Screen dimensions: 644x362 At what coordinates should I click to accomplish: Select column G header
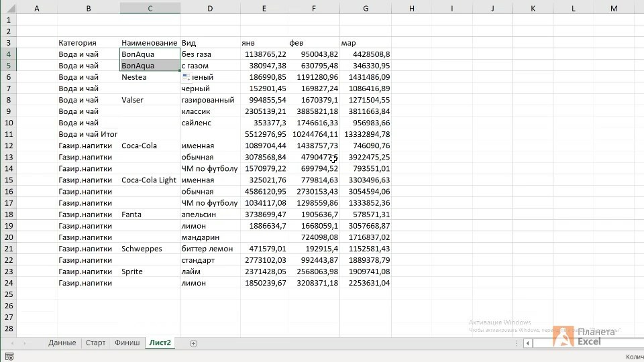[366, 8]
